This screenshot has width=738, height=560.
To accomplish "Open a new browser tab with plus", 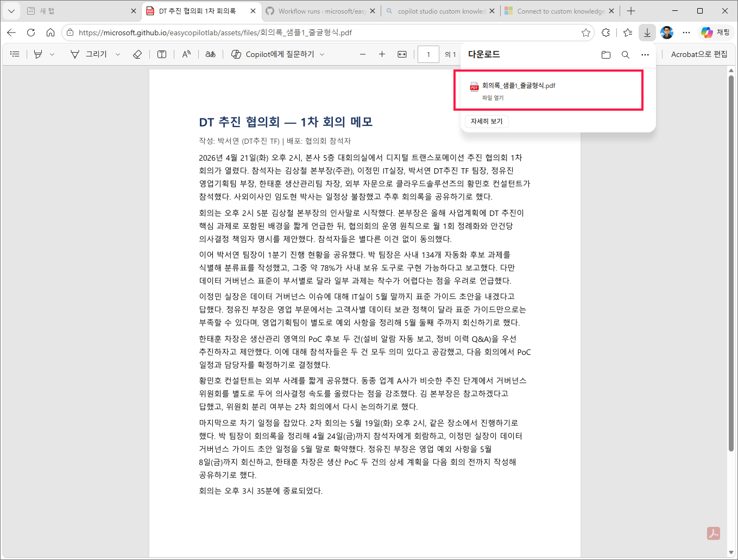I will click(x=631, y=11).
